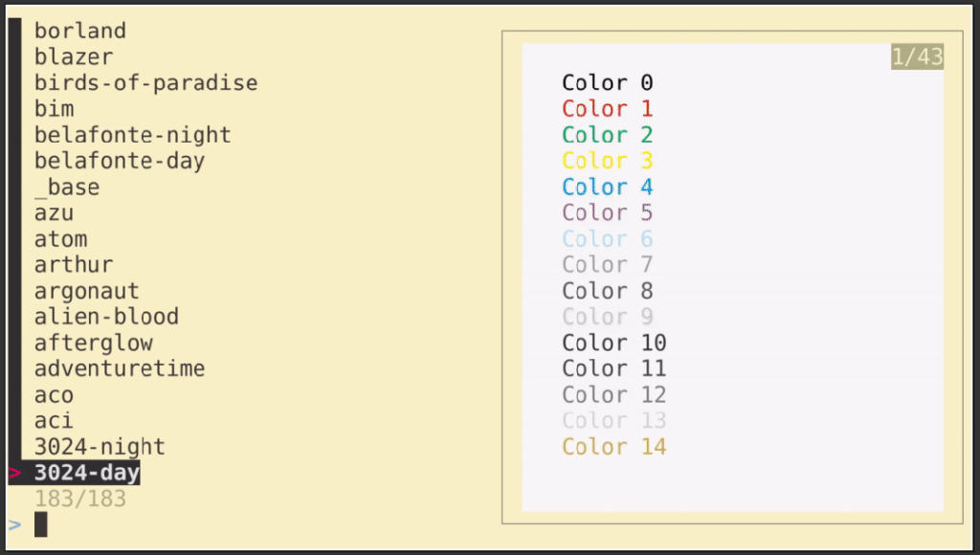Select the borland theme entry
The width and height of the screenshot is (980, 555).
point(80,31)
